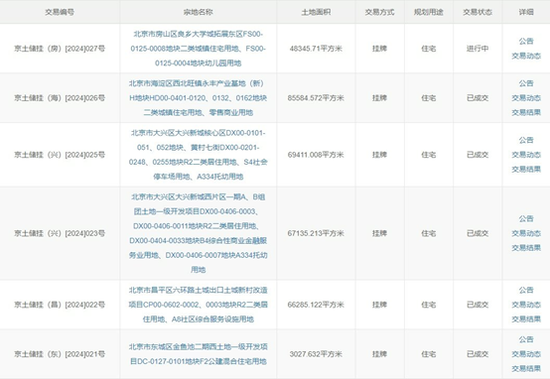Click 已成交 status in 021号 row
This screenshot has height=379, width=550.
[477, 354]
